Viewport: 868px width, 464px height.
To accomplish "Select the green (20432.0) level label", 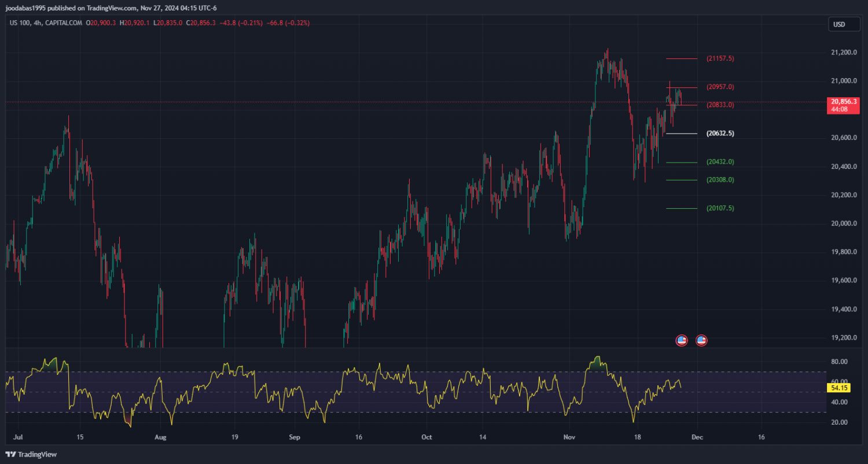I will (720, 162).
